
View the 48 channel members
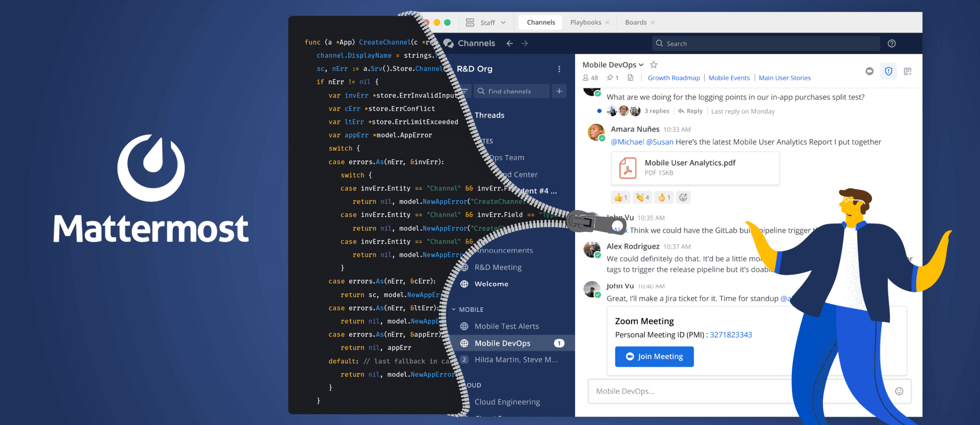(x=590, y=77)
